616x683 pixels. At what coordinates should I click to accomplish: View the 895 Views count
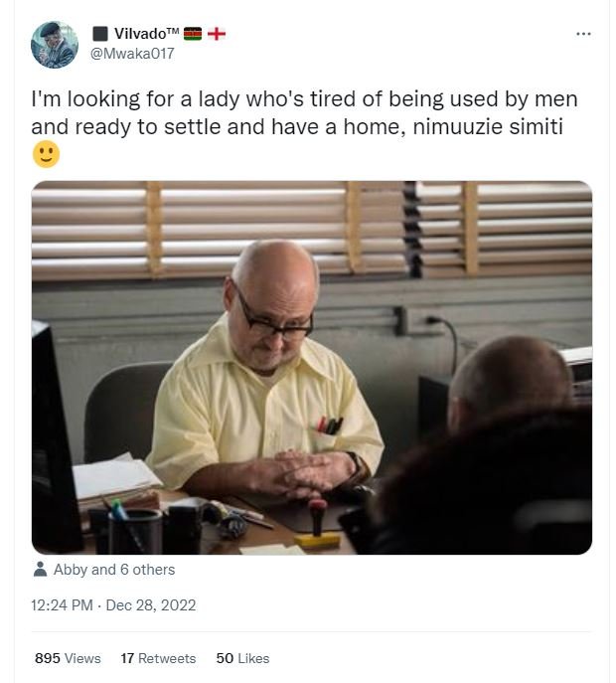tap(68, 658)
